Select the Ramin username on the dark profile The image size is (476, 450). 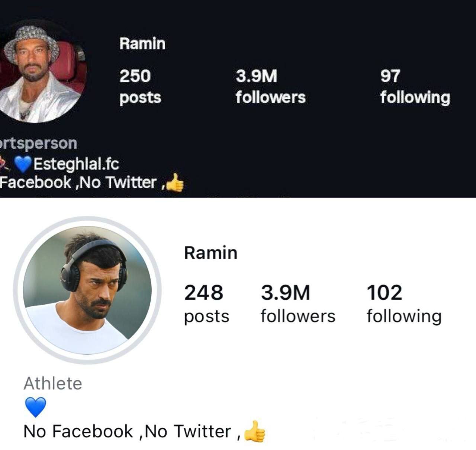click(142, 43)
